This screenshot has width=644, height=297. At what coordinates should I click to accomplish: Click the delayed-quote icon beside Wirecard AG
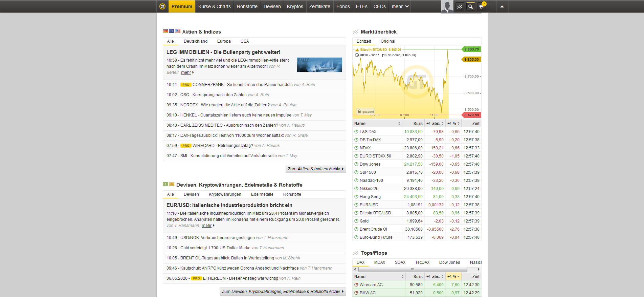point(356,285)
